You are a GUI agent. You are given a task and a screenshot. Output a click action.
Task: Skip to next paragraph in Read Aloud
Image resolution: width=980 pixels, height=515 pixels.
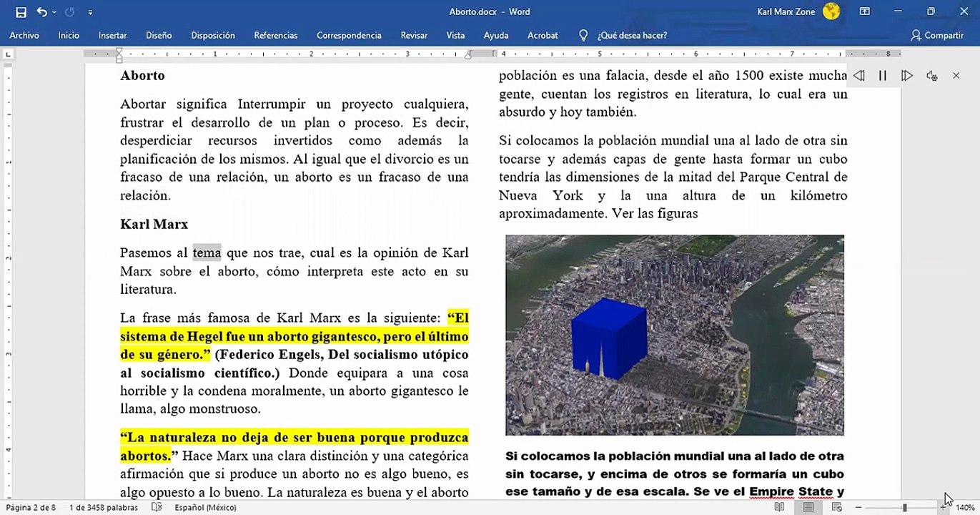click(x=906, y=75)
